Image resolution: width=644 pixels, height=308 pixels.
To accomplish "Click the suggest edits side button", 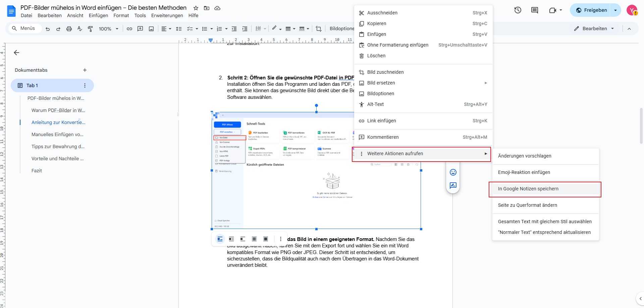I will coord(453,185).
